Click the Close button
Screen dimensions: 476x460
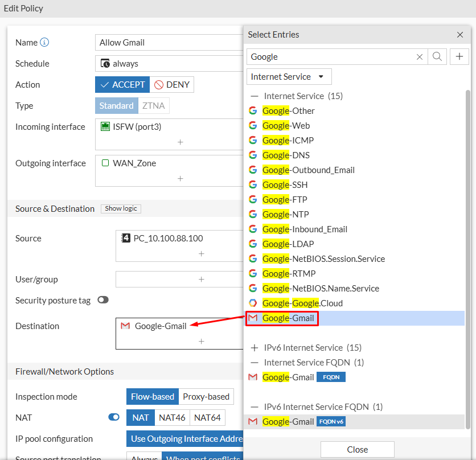click(x=357, y=449)
